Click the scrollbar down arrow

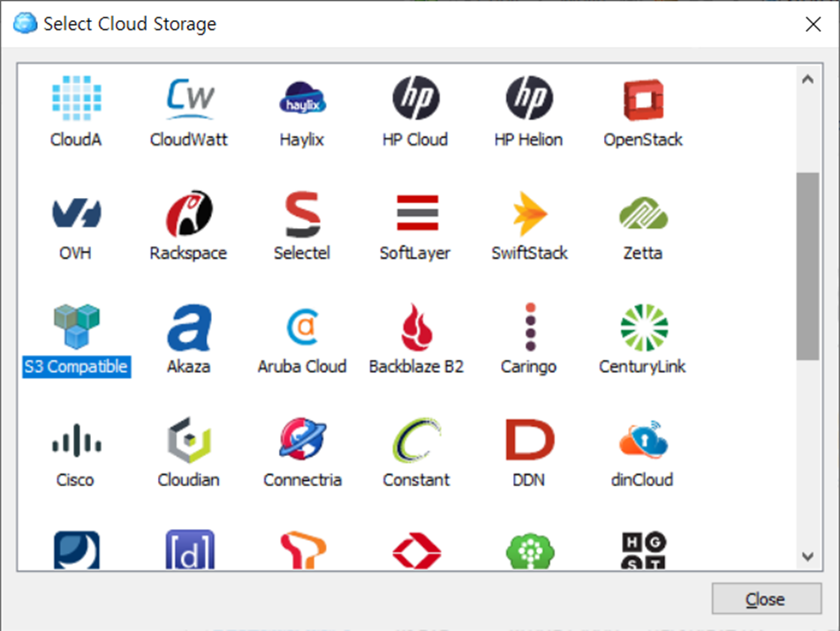(807, 557)
